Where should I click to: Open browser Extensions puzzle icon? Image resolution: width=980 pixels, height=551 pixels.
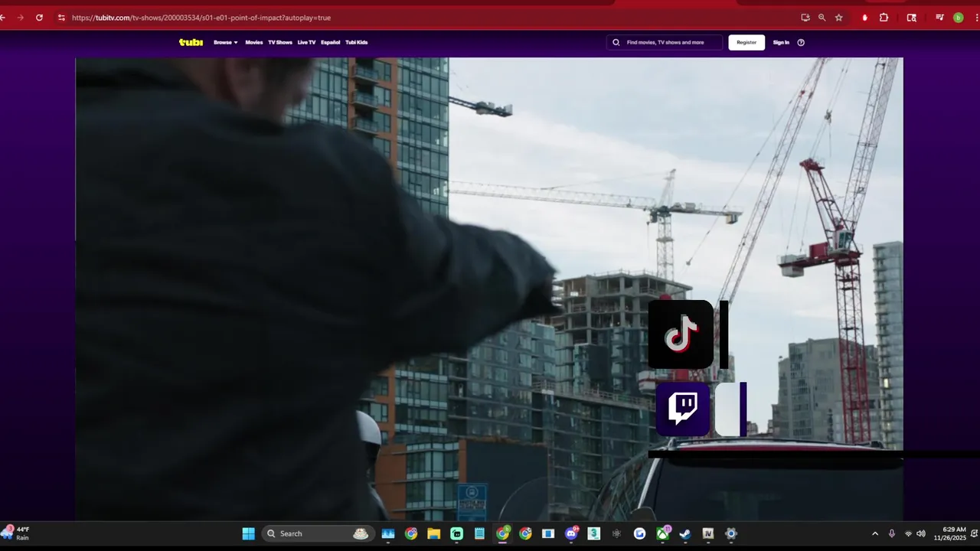coord(884,18)
